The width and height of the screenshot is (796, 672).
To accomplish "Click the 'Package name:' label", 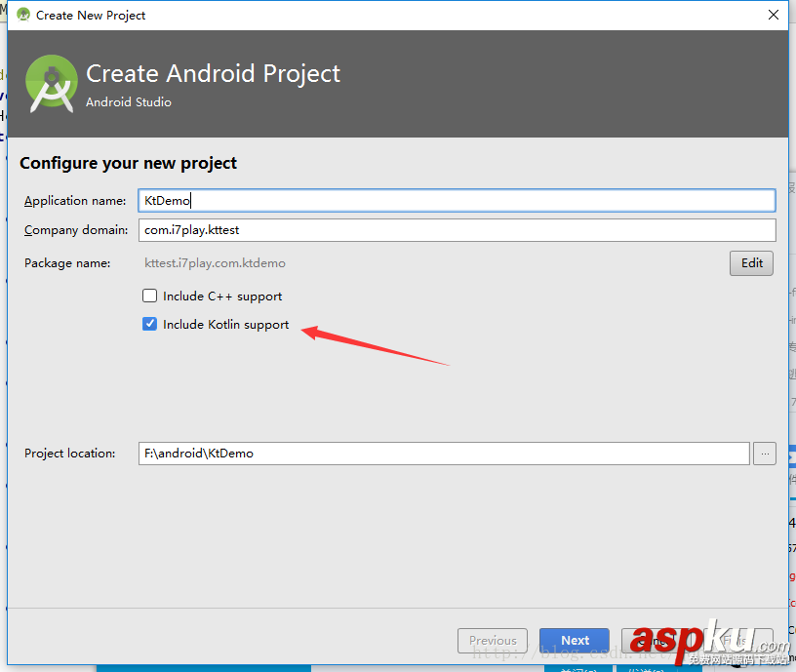I will click(67, 263).
